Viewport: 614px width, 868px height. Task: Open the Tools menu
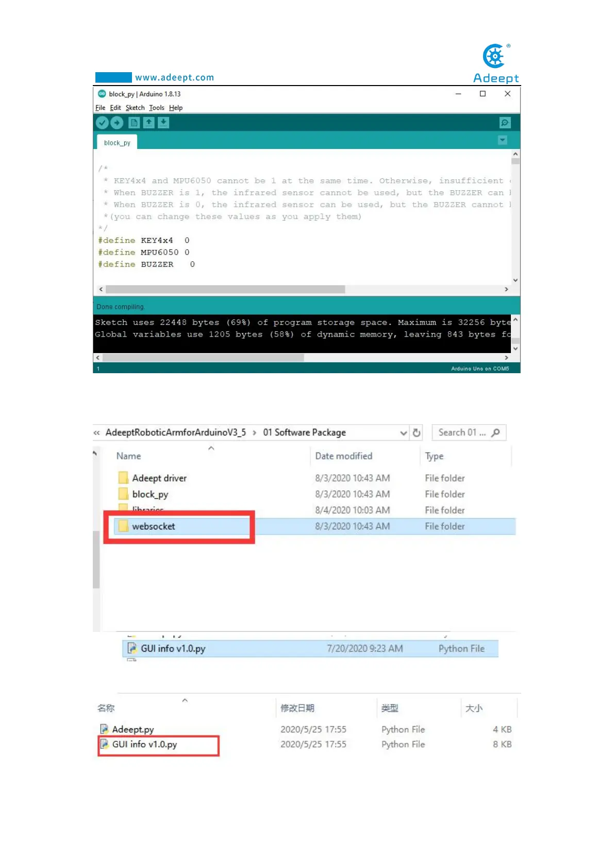[157, 108]
